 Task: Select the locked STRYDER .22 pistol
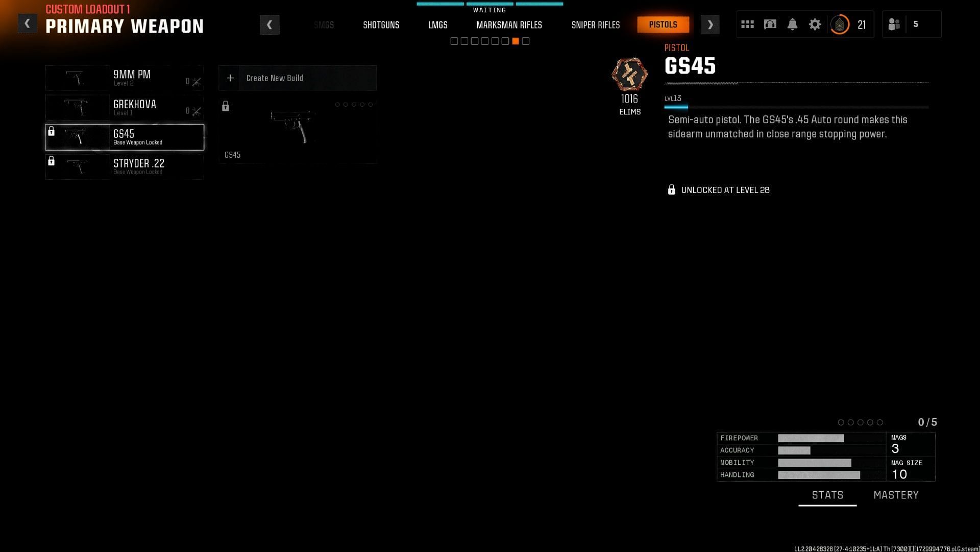click(124, 166)
